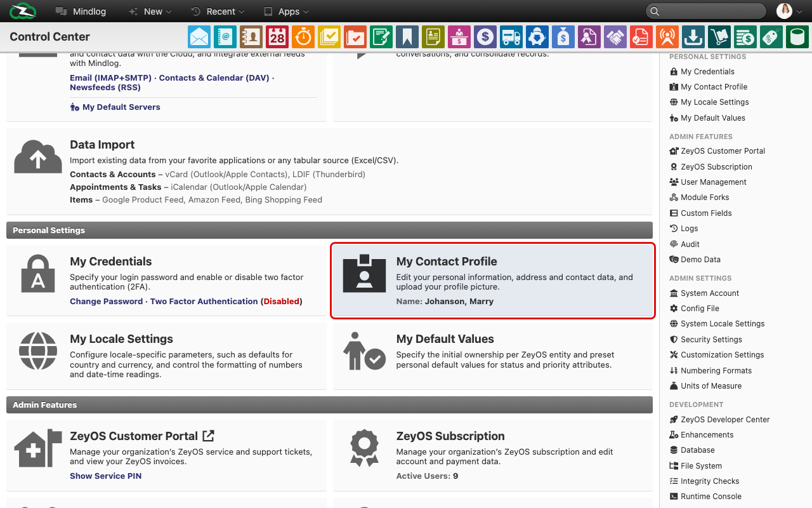The height and width of the screenshot is (508, 812).
Task: Open the green coin stack icon
Action: click(745, 37)
